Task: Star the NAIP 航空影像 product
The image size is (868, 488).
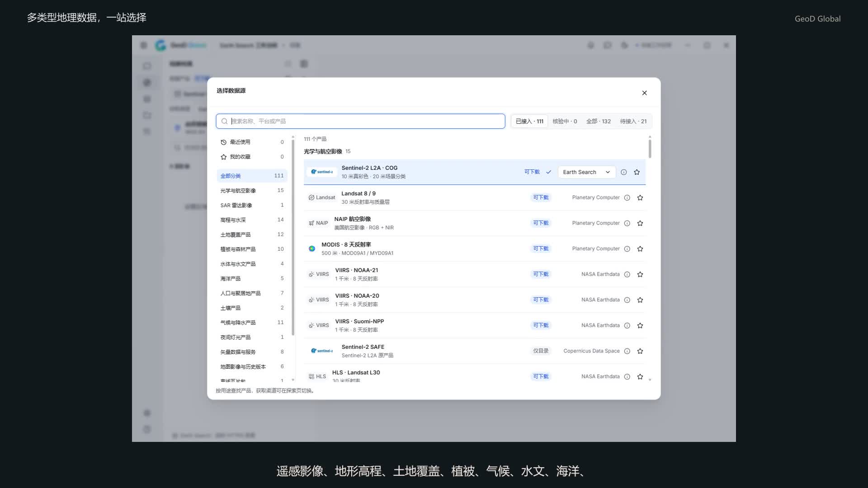Action: point(640,223)
